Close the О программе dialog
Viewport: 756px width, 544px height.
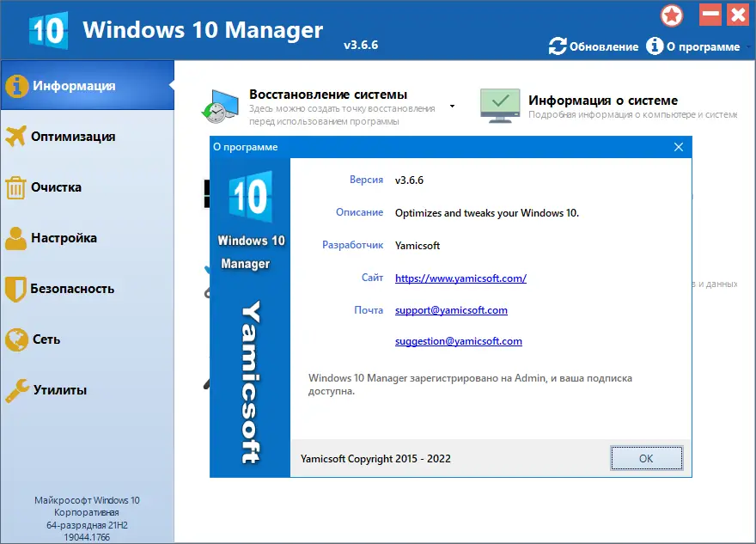coord(679,147)
